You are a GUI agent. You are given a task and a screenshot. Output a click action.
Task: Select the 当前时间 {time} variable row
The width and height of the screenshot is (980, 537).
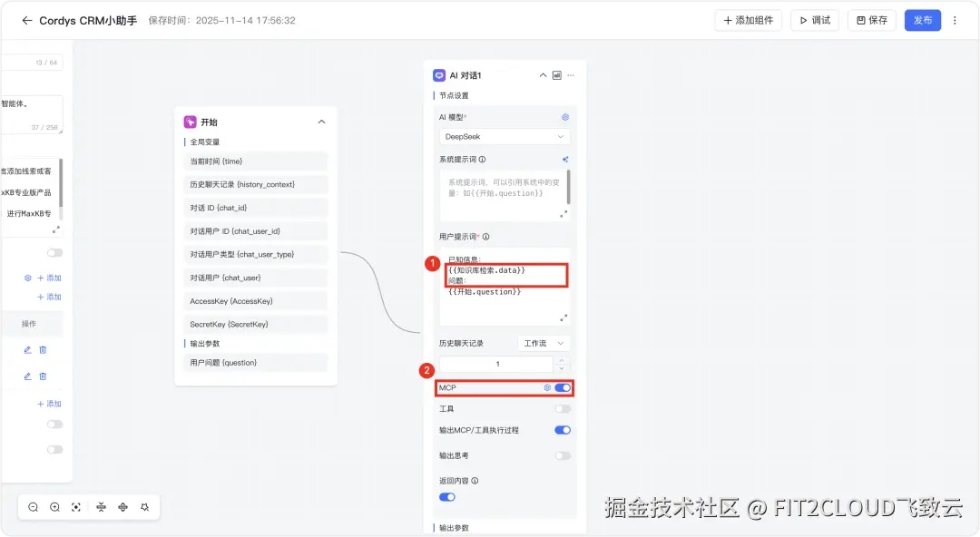click(256, 161)
